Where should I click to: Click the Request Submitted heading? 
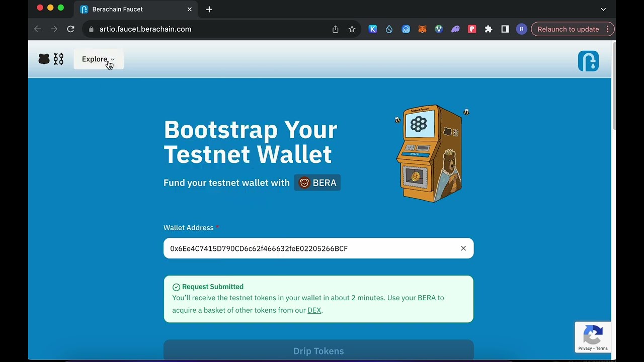coord(213,287)
